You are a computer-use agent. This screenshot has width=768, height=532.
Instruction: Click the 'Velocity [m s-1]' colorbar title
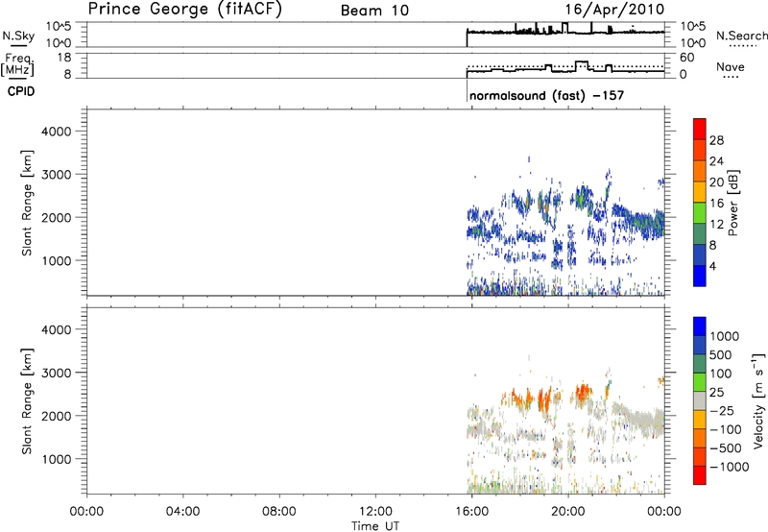758,400
